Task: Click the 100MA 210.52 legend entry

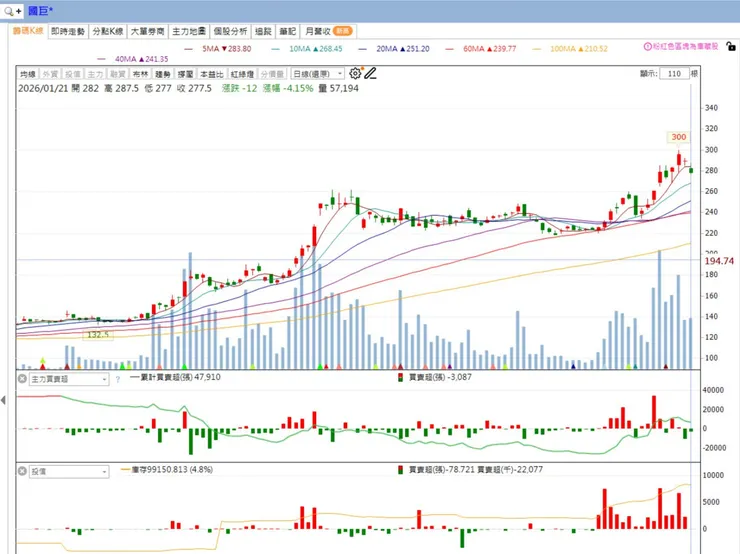Action: click(x=570, y=49)
